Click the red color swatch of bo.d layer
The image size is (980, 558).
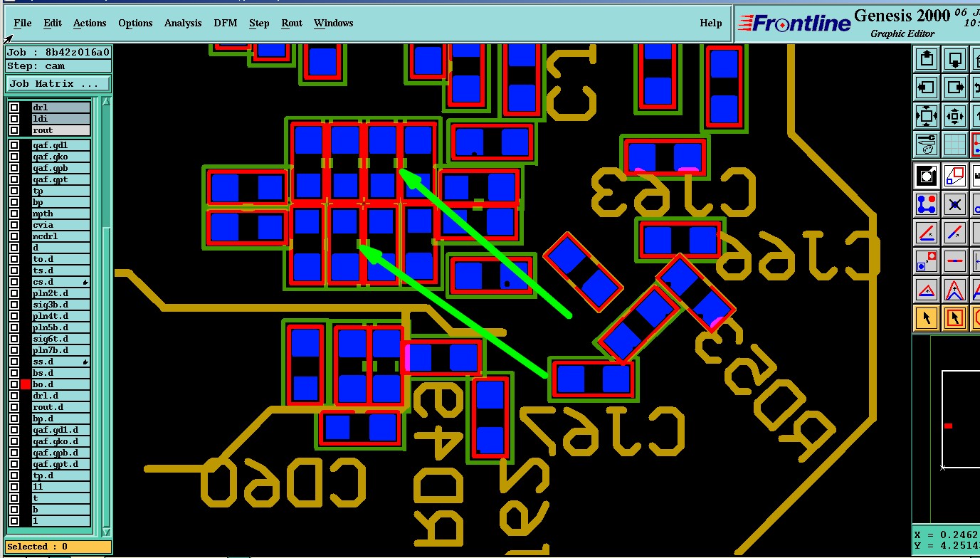(x=26, y=384)
